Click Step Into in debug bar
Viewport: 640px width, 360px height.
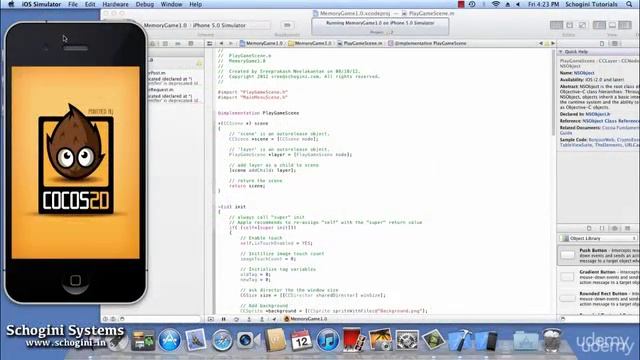(249, 319)
